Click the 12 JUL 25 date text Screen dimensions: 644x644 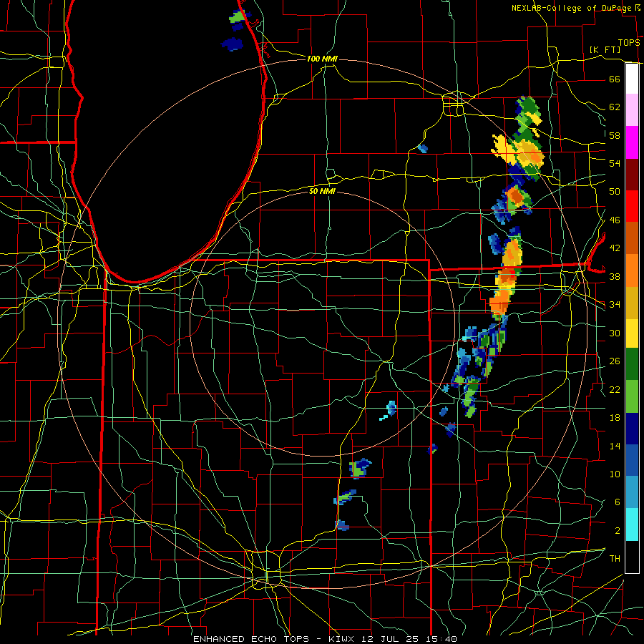pos(391,639)
